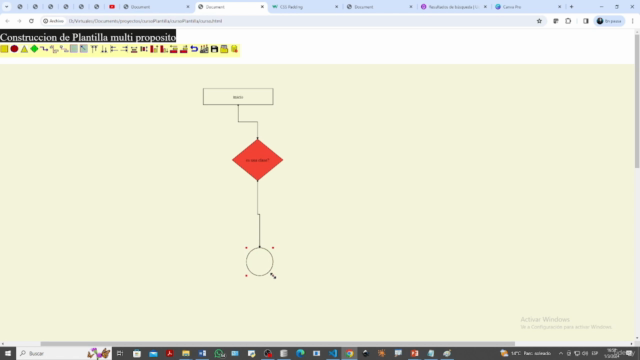640x360 pixels.
Task: Select the Inicio rectangle on the canvas
Action: point(238,97)
